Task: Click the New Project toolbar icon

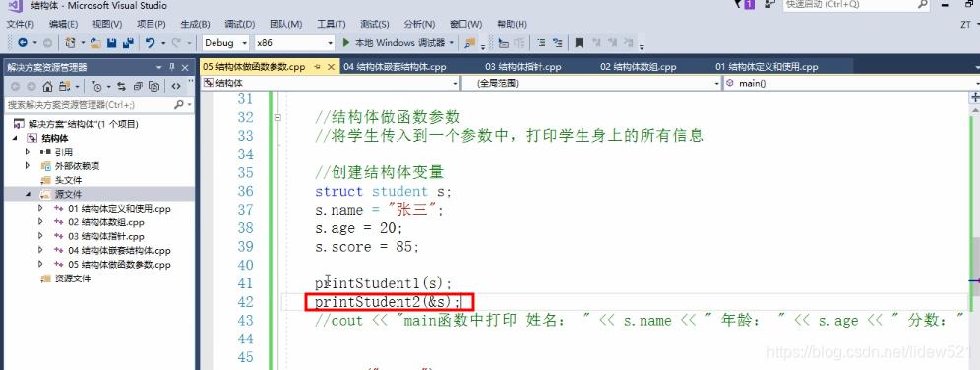Action: (71, 43)
